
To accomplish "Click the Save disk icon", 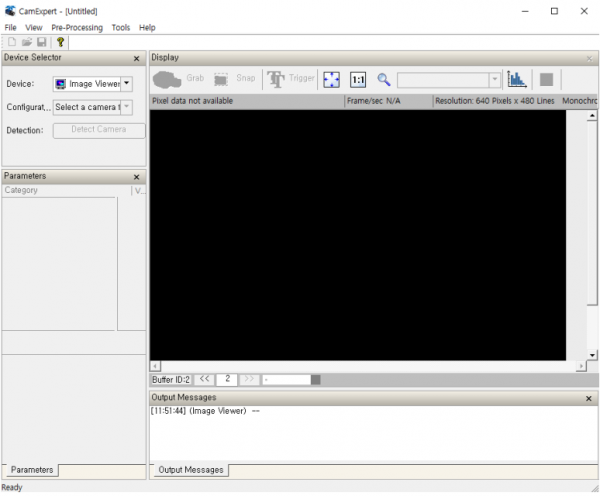I will 41,42.
